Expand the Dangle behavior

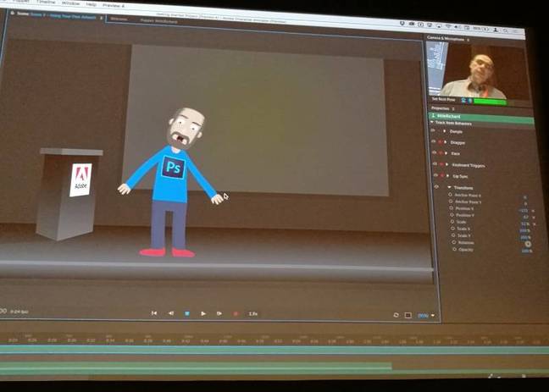click(445, 131)
